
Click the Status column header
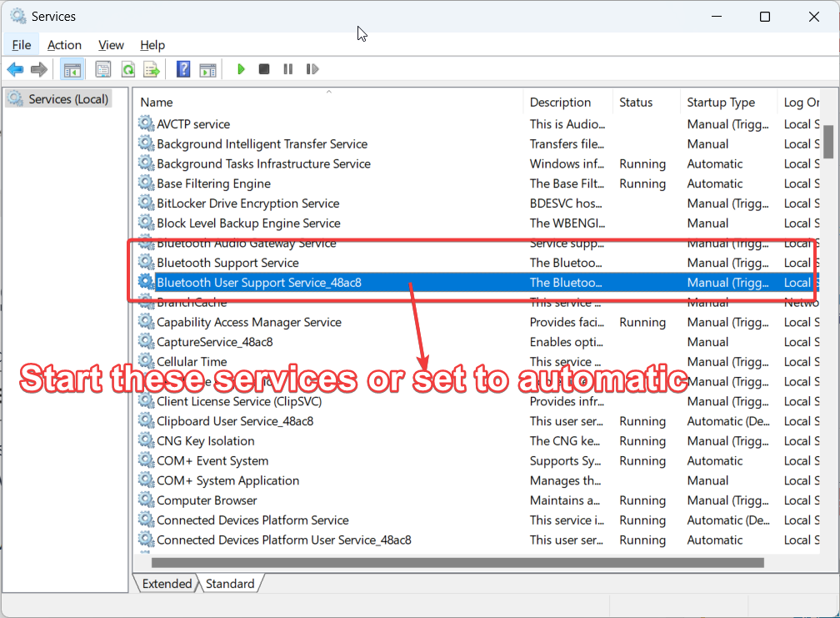(636, 103)
